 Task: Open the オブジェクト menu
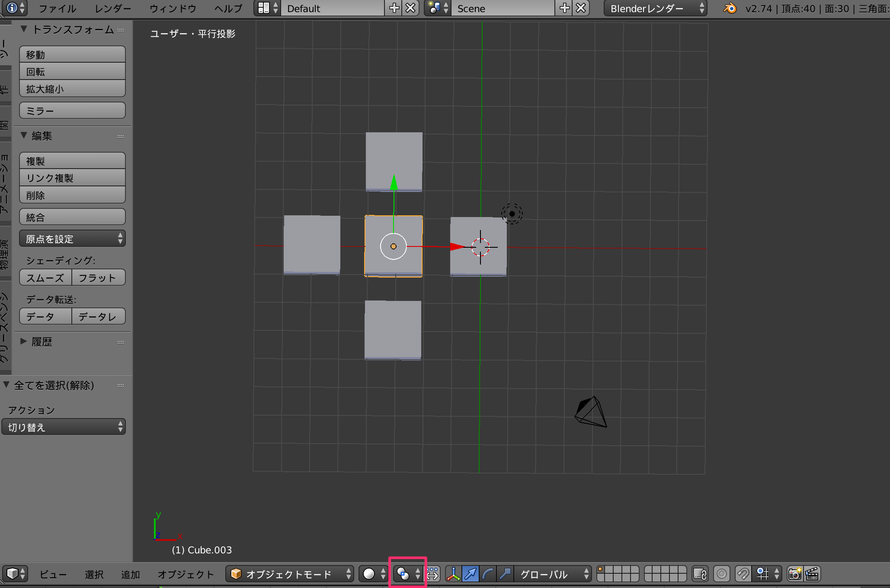[x=186, y=574]
